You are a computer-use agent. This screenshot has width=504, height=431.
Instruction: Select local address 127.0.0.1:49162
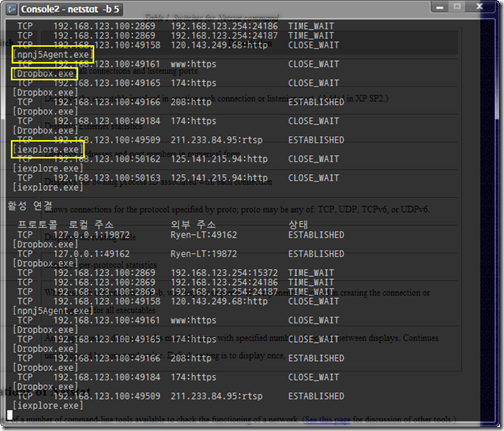[91, 254]
